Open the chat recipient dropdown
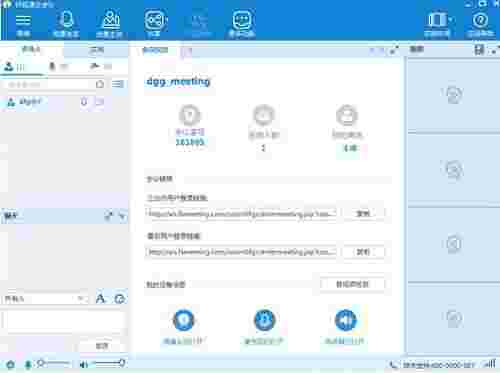This screenshot has height=373, width=500. pyautogui.click(x=45, y=298)
